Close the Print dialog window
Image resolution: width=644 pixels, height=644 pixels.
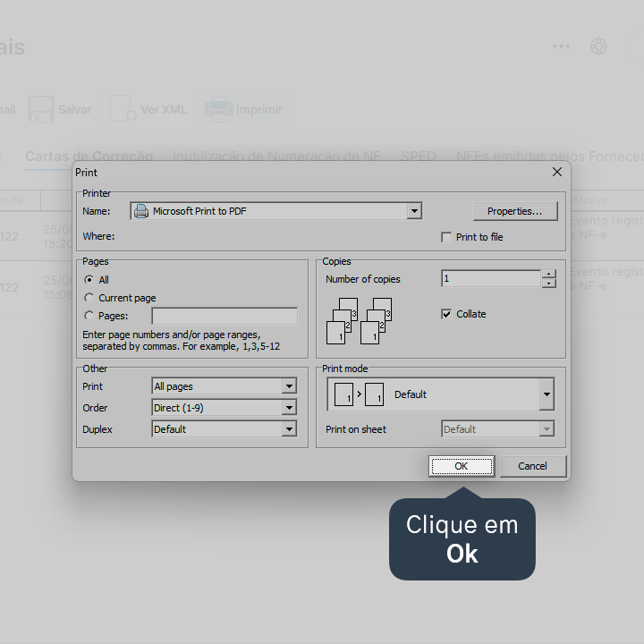(557, 172)
